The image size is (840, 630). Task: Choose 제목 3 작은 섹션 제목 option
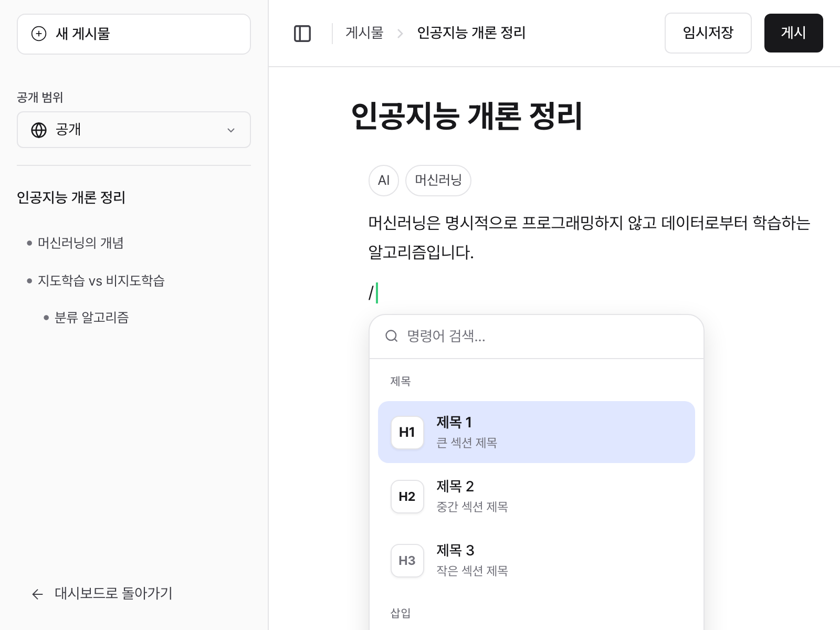click(x=535, y=560)
